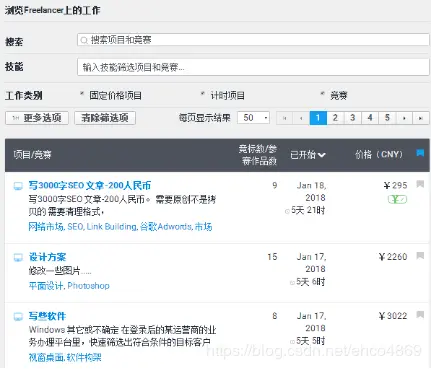Click the bid count 15
Image resolution: width=431 pixels, height=369 pixels.
pos(272,257)
